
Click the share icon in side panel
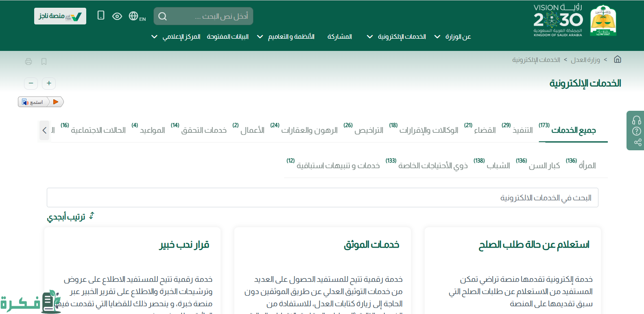637,142
